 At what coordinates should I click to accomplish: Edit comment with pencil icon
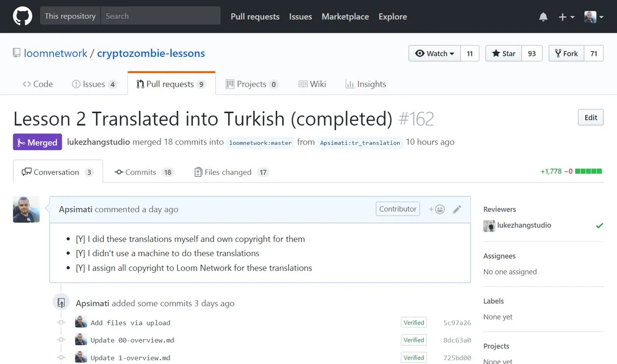coord(457,209)
